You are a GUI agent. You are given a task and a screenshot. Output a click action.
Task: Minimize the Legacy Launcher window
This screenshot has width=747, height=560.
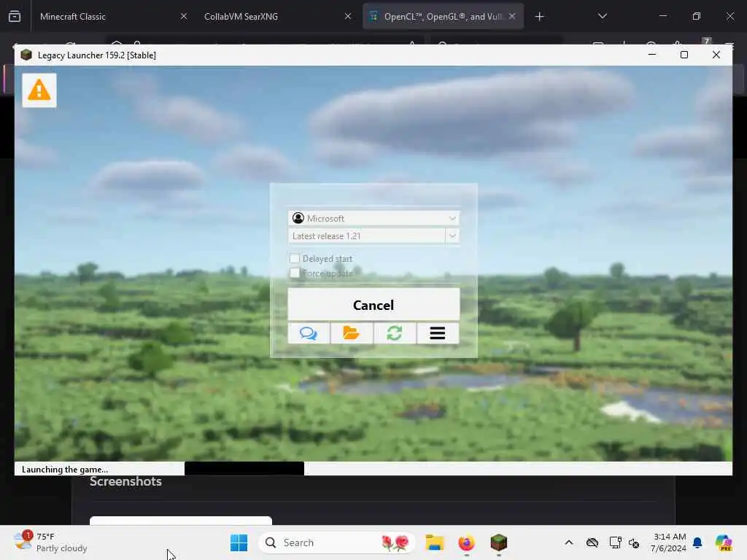pyautogui.click(x=652, y=55)
